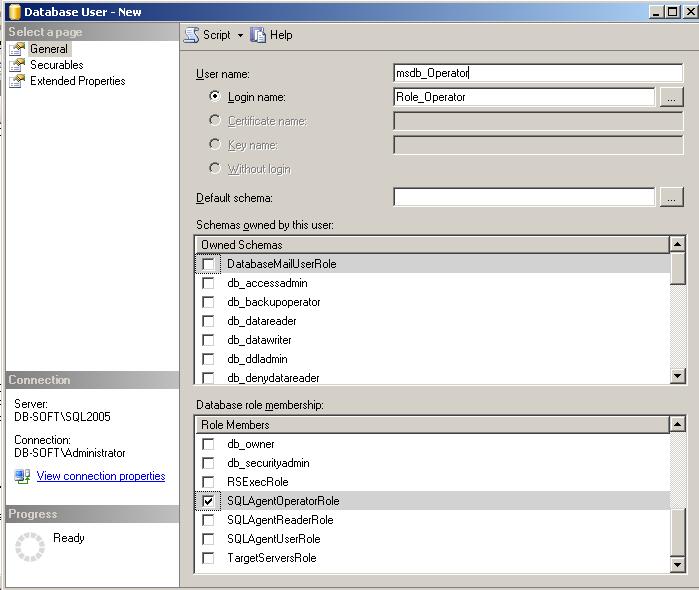Click the connection properties computer icon
Viewport: 699px width, 590px height.
[22, 476]
